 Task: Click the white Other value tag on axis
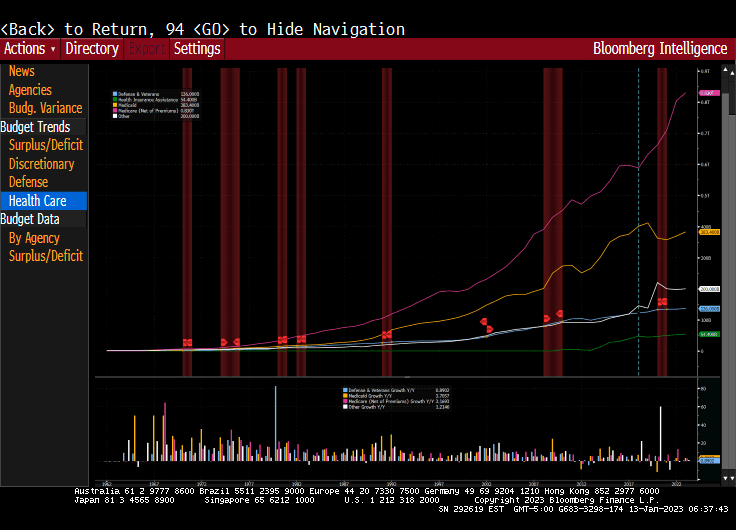(709, 288)
